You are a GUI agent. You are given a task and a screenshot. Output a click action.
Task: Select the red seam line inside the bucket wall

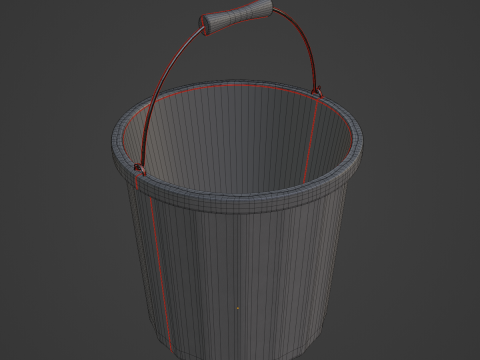pyautogui.click(x=310, y=141)
